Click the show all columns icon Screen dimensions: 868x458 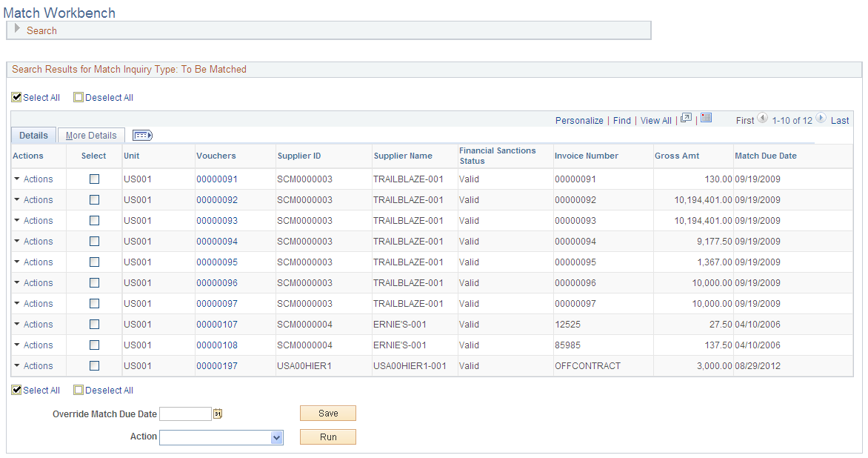[141, 135]
